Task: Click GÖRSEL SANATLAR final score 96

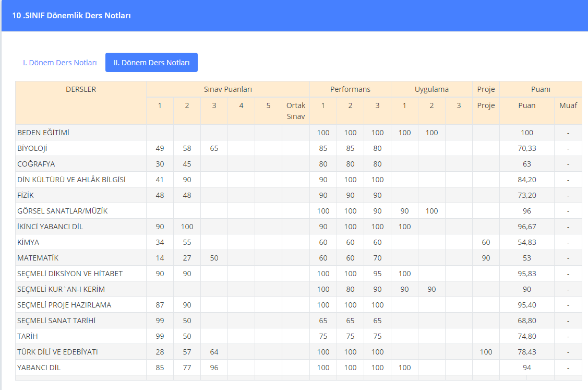Action: click(527, 211)
